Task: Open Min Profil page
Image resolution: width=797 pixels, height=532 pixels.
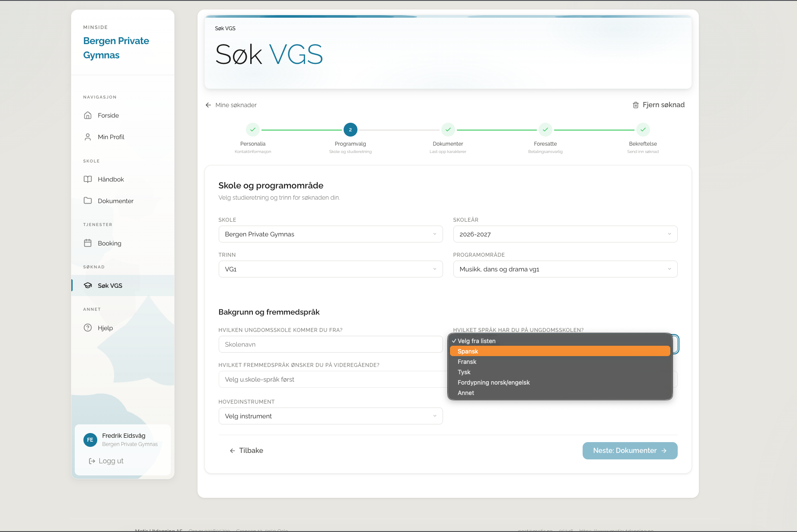Action: point(123,137)
